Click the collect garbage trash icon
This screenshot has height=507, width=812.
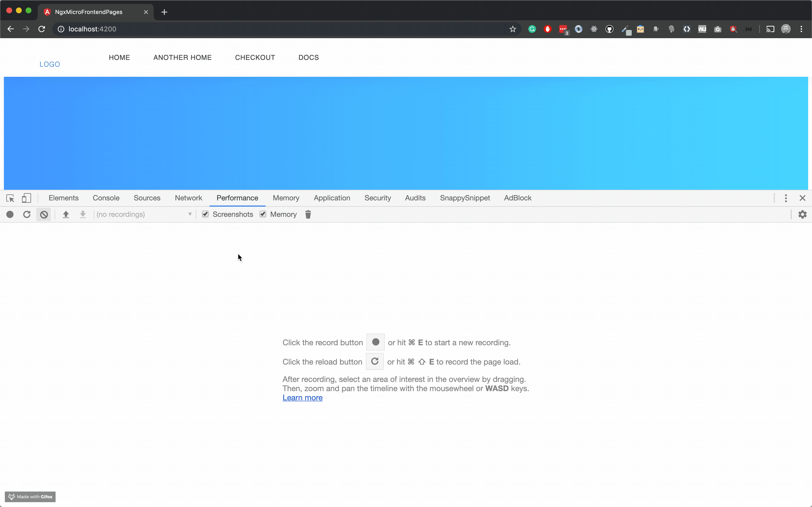pyautogui.click(x=308, y=214)
